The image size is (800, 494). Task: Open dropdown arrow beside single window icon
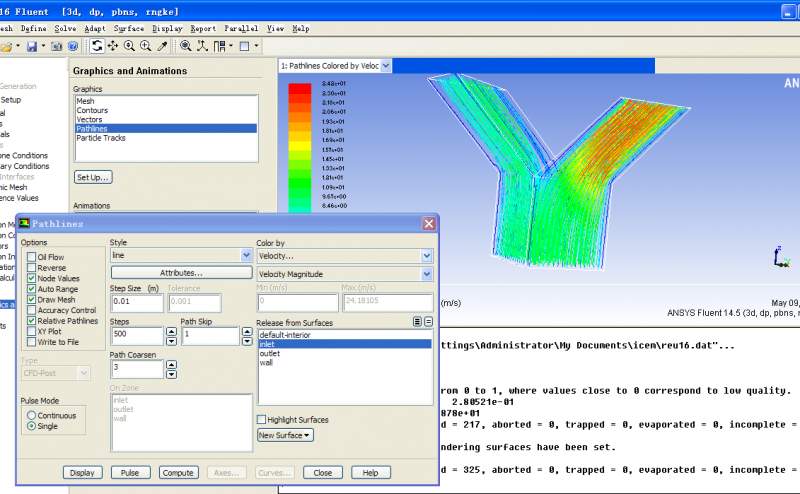256,46
